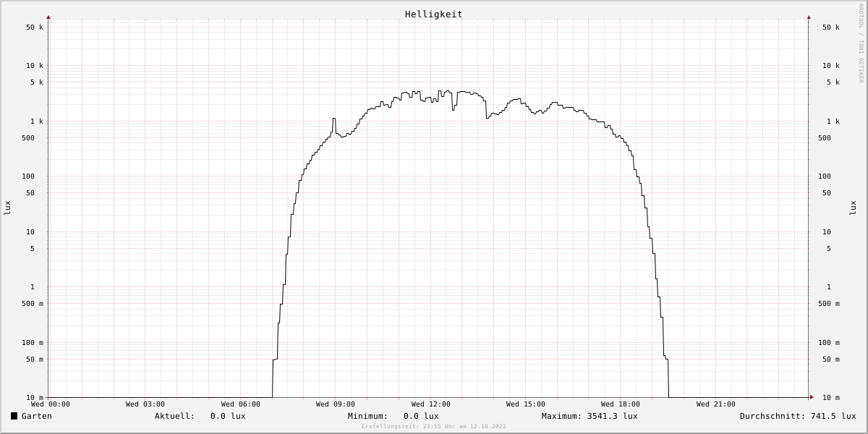Select the 10 k label on right axis
The image size is (868, 434).
(x=831, y=66)
